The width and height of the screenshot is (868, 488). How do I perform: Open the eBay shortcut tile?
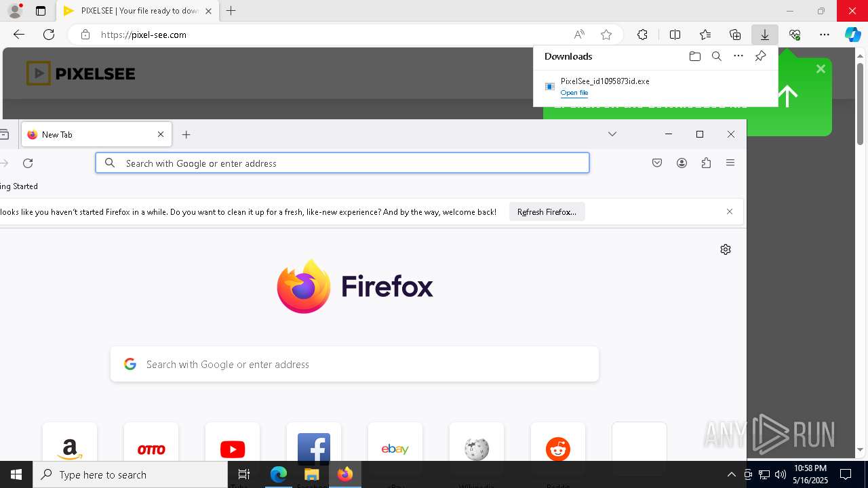coord(395,449)
